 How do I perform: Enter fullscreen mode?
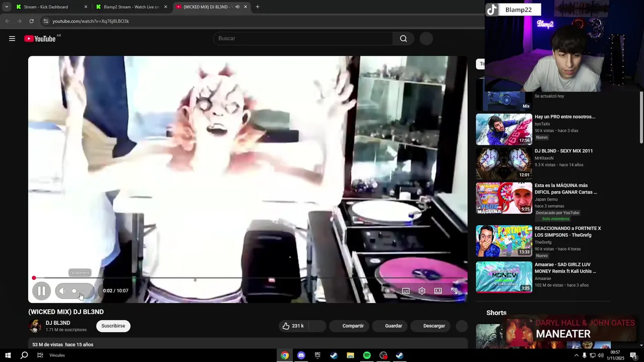pos(454,291)
